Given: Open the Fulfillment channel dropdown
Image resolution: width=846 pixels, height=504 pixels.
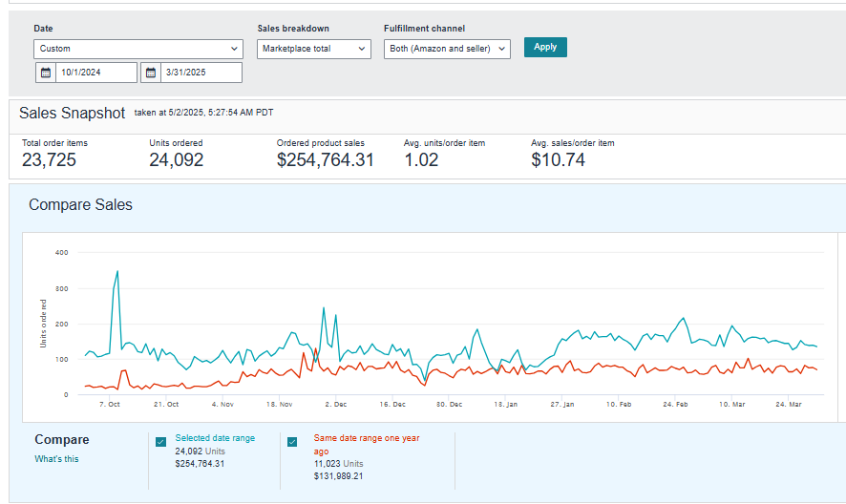Looking at the screenshot, I should coord(447,49).
